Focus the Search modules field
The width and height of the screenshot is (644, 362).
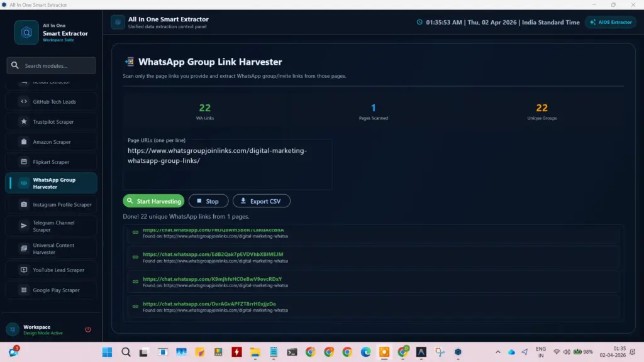[x=52, y=65]
